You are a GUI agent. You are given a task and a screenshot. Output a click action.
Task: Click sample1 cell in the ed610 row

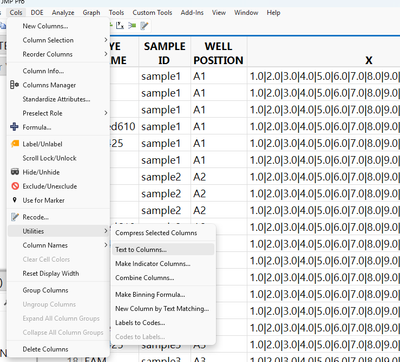click(165, 126)
